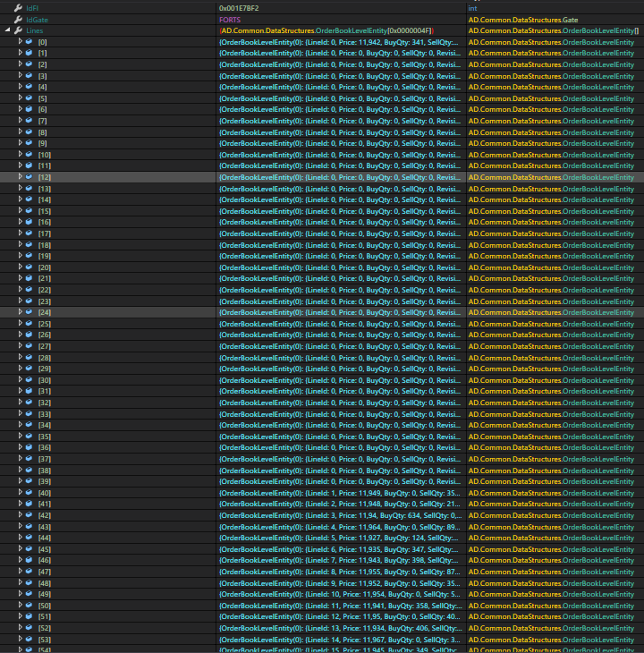Screen dimensions: 644x653
Task: Click the value of element [47] with LineId 8
Action: pyautogui.click(x=340, y=572)
